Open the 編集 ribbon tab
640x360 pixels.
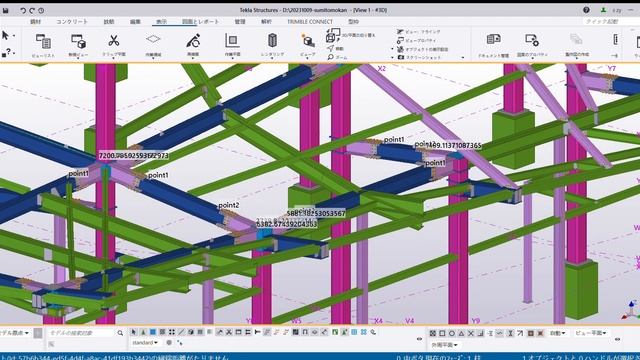click(x=135, y=22)
